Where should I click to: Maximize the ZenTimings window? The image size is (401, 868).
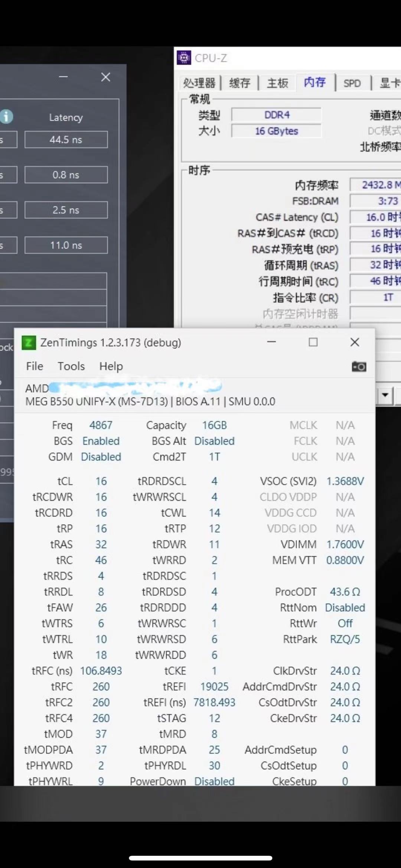313,342
